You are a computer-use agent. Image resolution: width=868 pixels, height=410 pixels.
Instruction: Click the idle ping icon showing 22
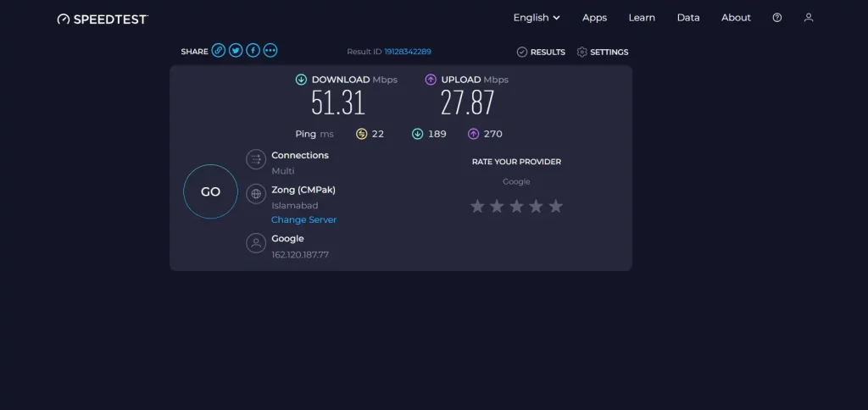coord(361,134)
